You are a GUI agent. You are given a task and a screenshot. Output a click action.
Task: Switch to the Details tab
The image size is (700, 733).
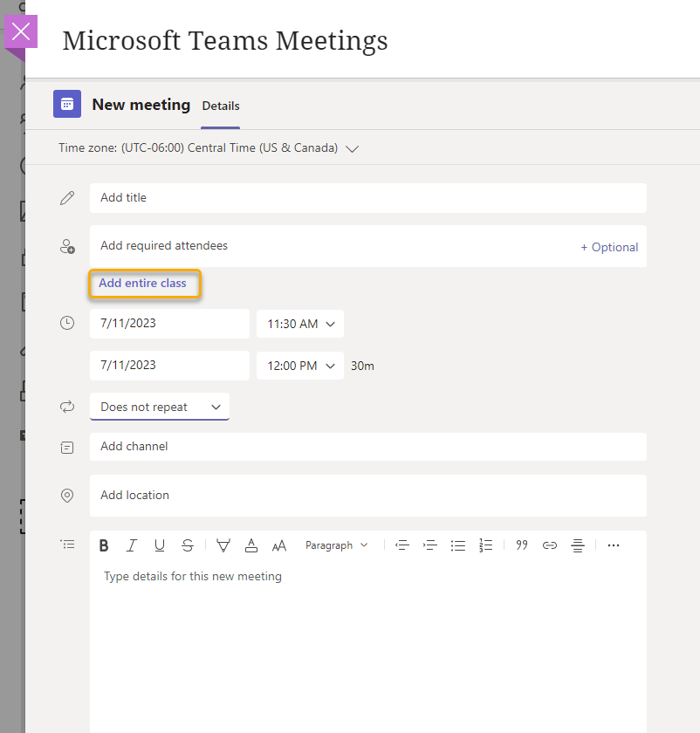coord(221,106)
